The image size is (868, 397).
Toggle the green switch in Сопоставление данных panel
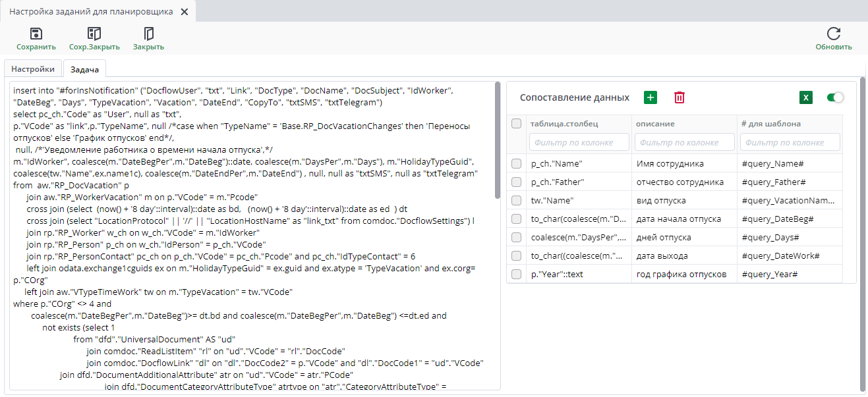pos(834,97)
